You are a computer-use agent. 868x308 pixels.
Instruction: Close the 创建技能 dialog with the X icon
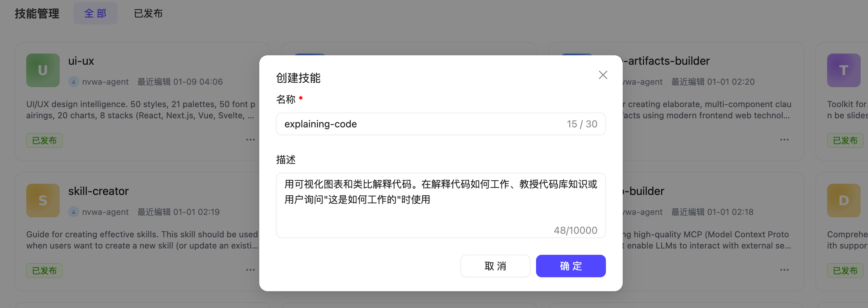click(603, 75)
